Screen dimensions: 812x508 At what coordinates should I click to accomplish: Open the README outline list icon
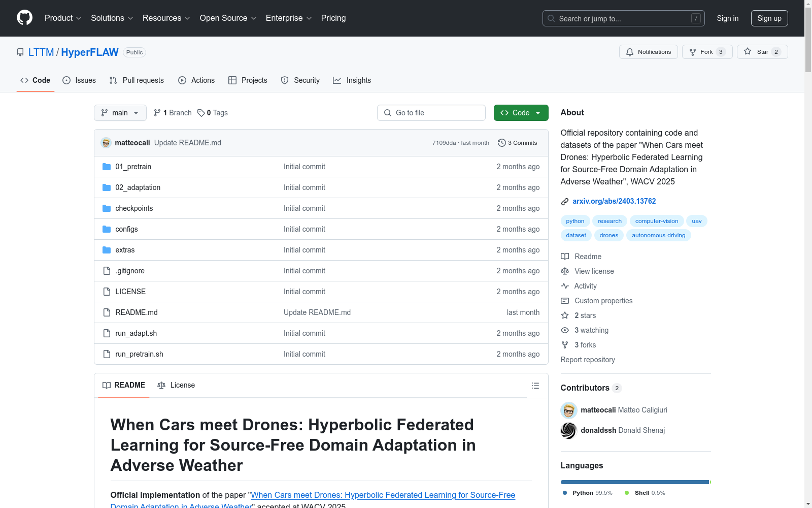(x=535, y=386)
